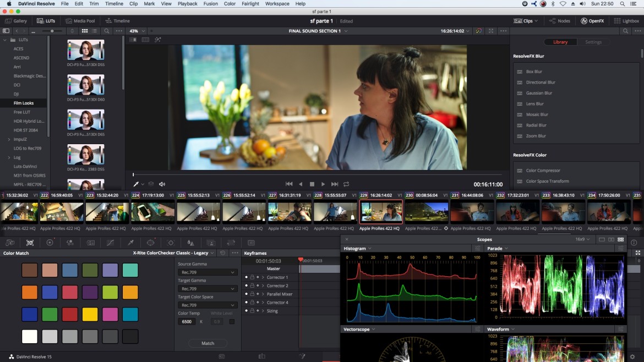Expand viewer to enhanced fullscreen mode
This screenshot has height=362, width=644.
point(491,31)
